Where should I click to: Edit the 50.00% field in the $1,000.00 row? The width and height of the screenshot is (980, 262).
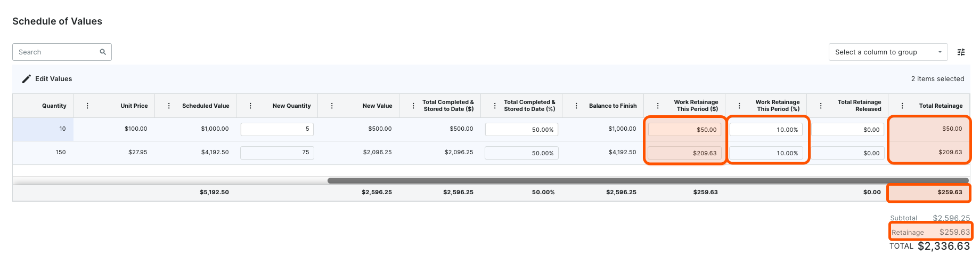(x=521, y=129)
